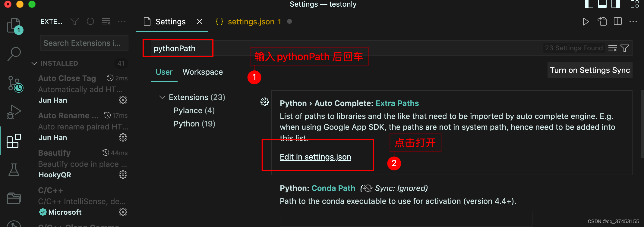The width and height of the screenshot is (644, 227).
Task: Close the Settings tab
Action: pos(200,22)
